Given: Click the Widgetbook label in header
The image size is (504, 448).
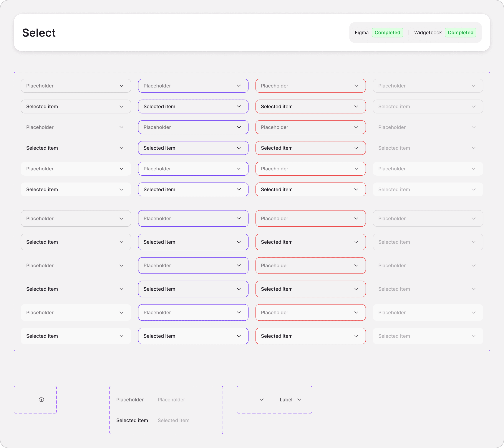Looking at the screenshot, I should pyautogui.click(x=428, y=33).
